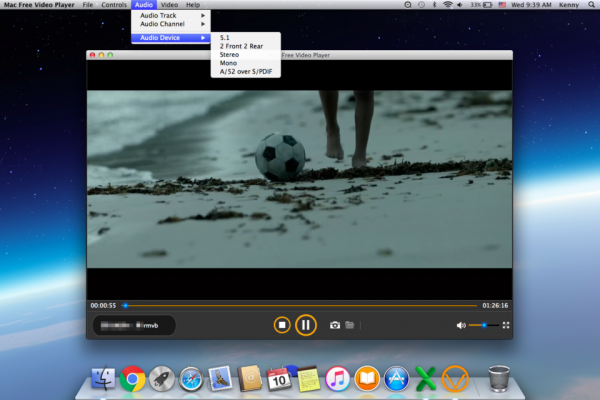This screenshot has width=600, height=400.
Task: Zoom the player with the green window button
Action: pyautogui.click(x=110, y=55)
